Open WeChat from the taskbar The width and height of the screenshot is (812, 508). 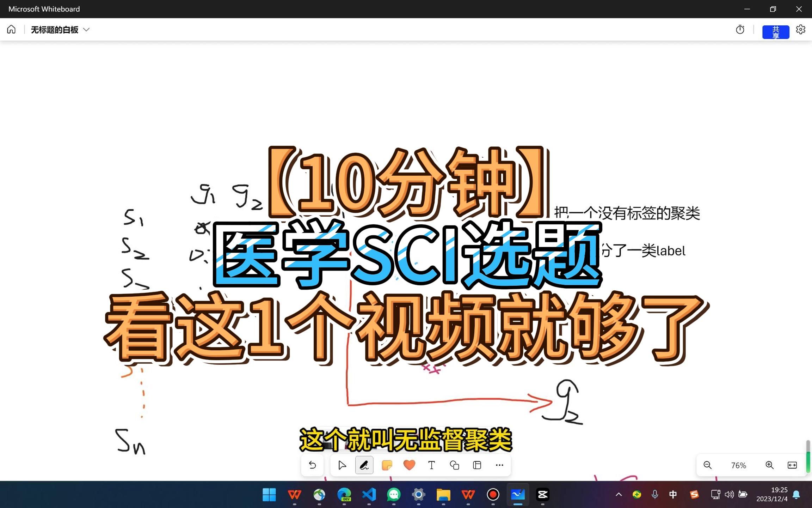[394, 495]
